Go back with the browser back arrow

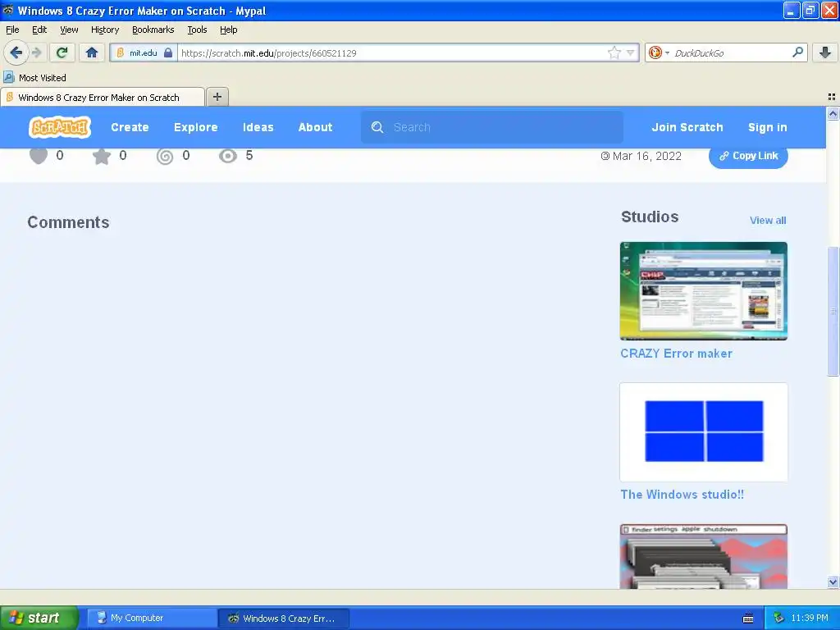click(x=16, y=52)
